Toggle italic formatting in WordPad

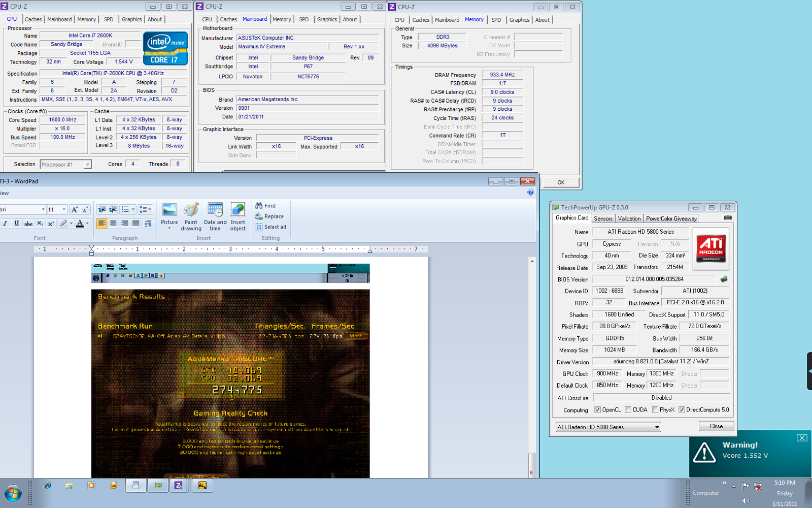pos(5,224)
